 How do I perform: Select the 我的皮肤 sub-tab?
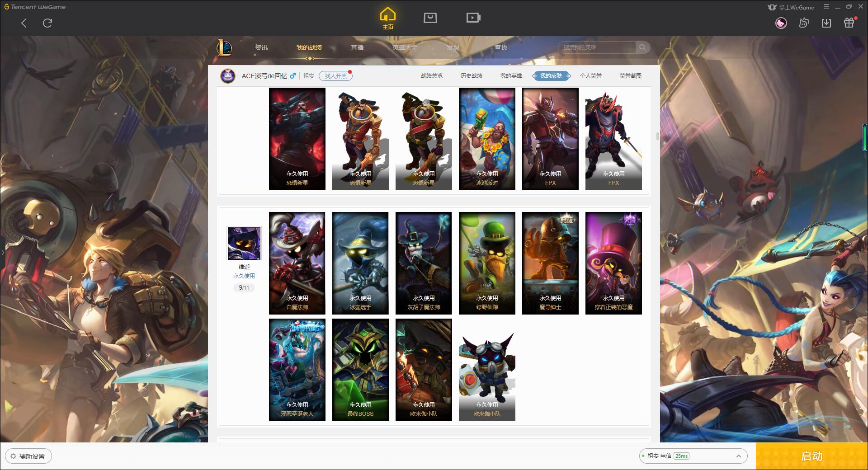(551, 76)
